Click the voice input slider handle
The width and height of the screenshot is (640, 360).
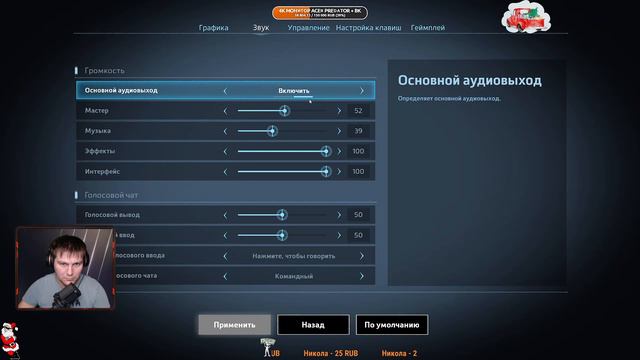[x=282, y=235]
